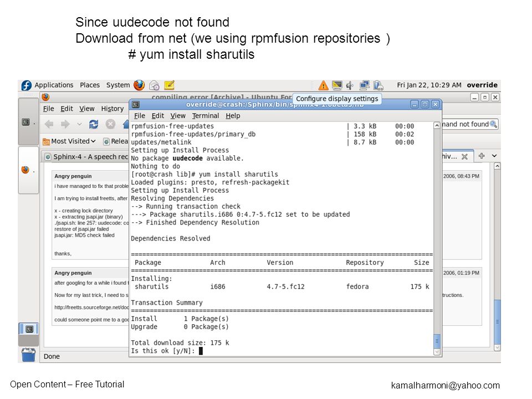
Task: Open the File menu in terminal window
Action: pyautogui.click(x=140, y=116)
